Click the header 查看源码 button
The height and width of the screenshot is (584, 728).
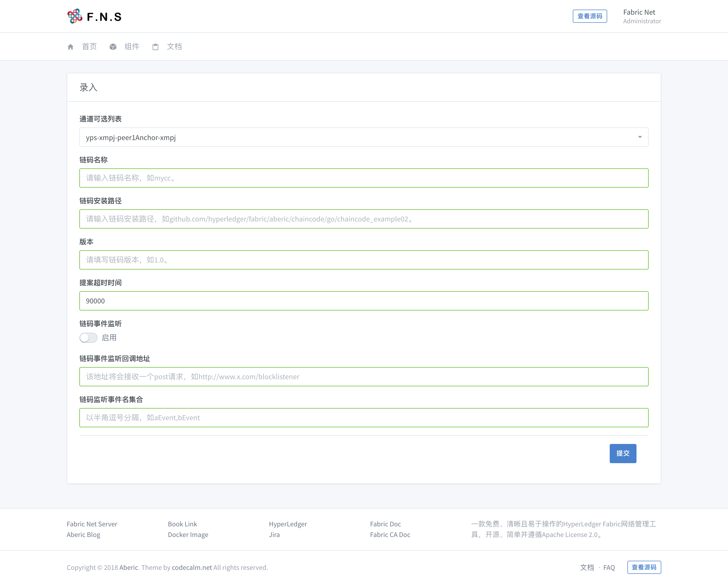pyautogui.click(x=589, y=16)
